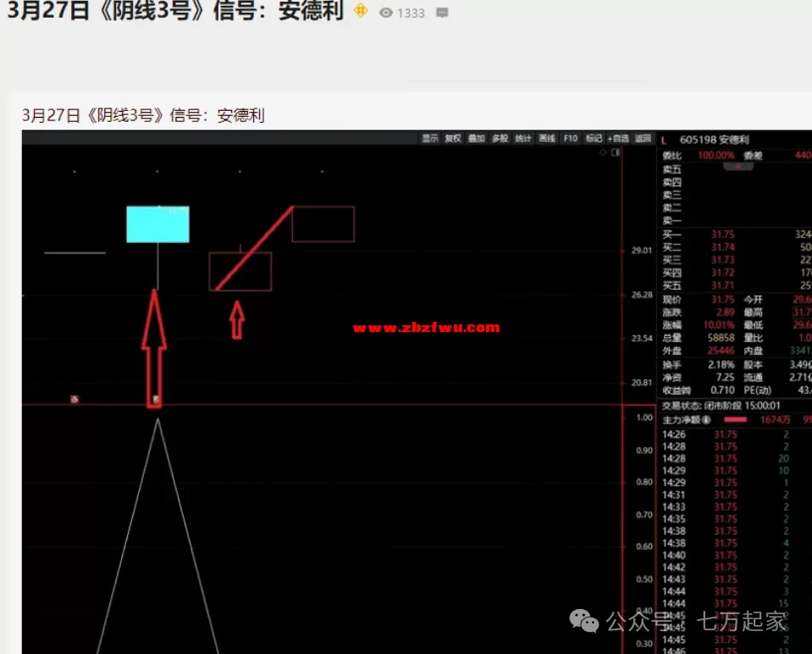Click the 主力净额 amount 1674万
The width and height of the screenshot is (812, 654).
click(x=776, y=419)
